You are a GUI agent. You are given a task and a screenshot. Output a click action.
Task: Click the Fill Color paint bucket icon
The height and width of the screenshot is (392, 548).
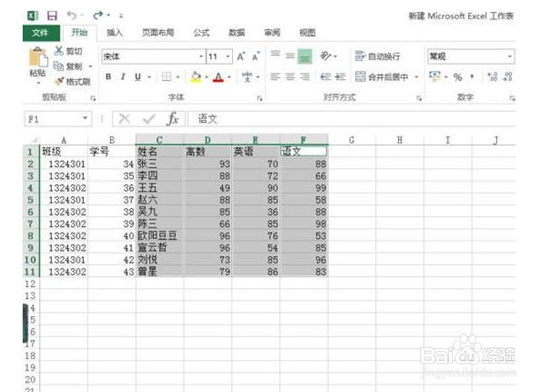196,77
